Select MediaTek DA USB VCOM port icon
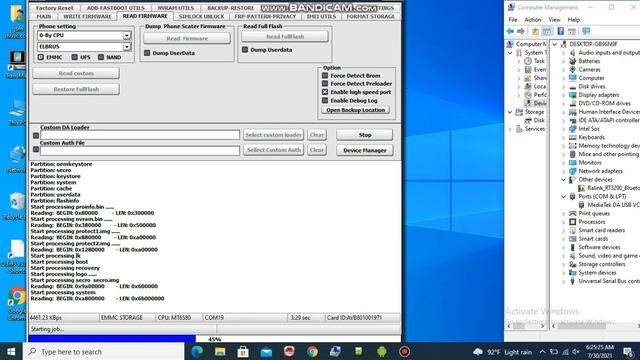Screen dimensions: 640x360 tap(582, 205)
